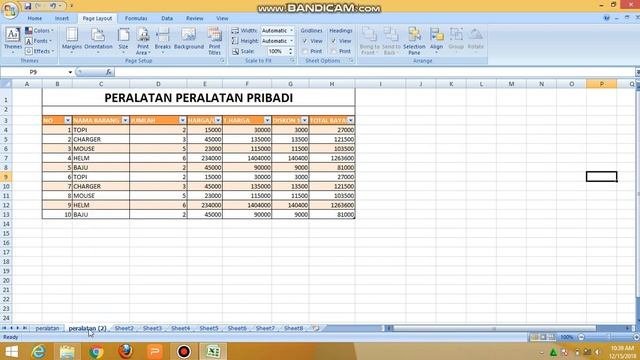Switch to the Data tab
Image resolution: width=640 pixels, height=360 pixels.
coord(167,18)
